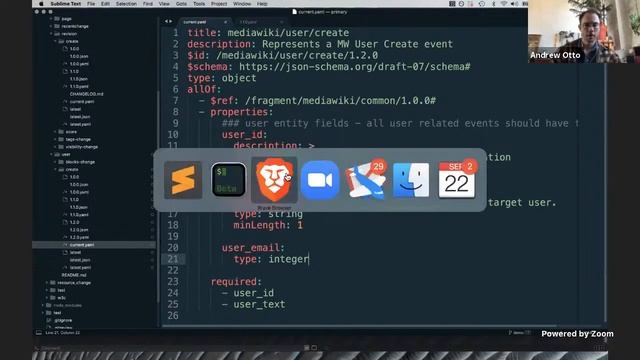Open the mail app with 29 badge

(x=366, y=180)
